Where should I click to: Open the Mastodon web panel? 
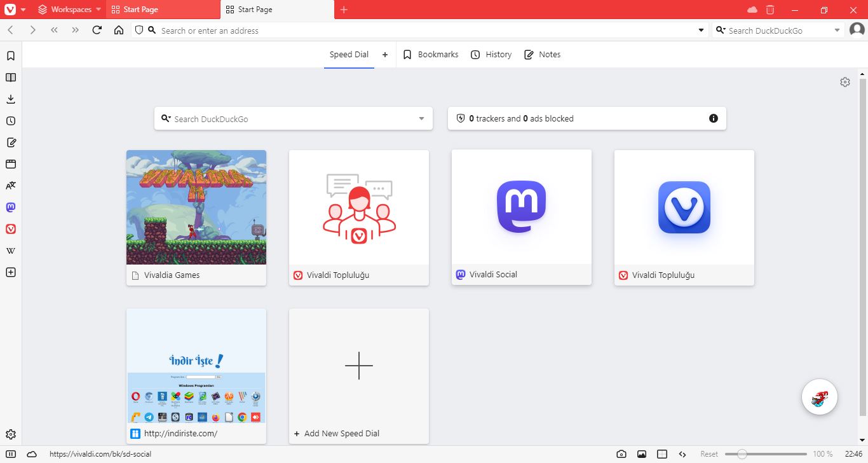point(11,207)
